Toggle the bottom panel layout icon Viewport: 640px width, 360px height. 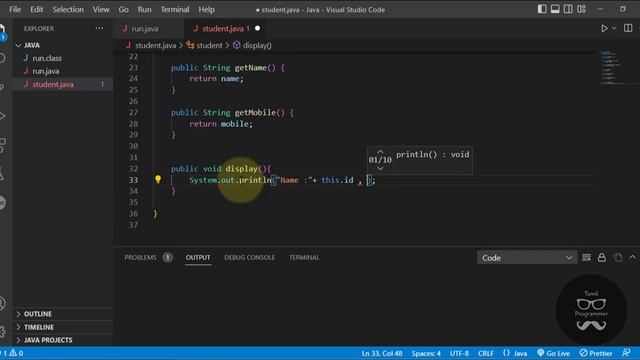point(555,9)
